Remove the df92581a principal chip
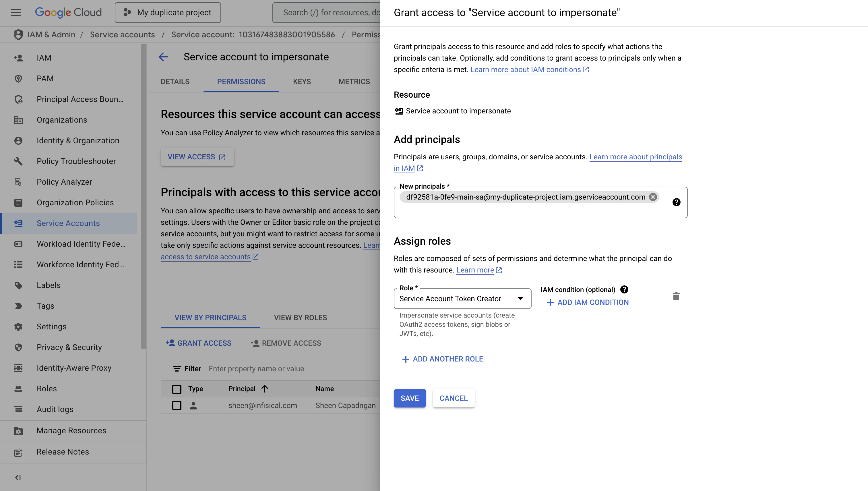Viewport: 868px width, 491px height. click(x=653, y=197)
